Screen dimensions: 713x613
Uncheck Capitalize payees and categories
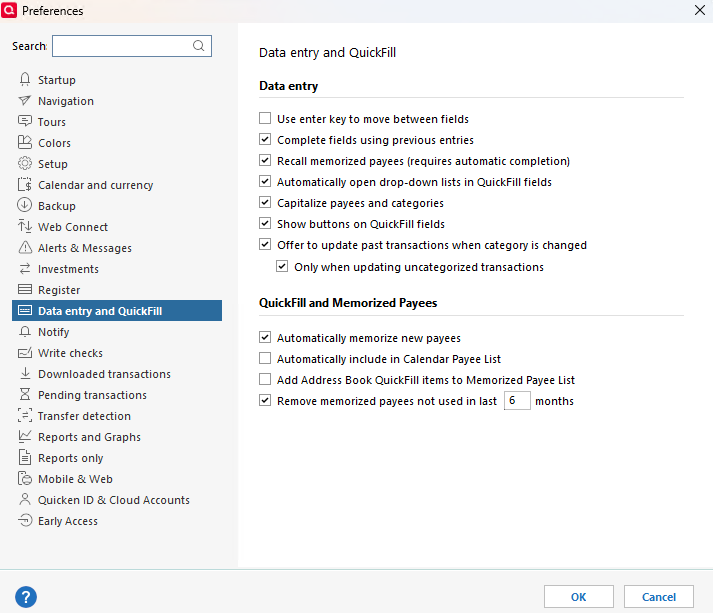(x=265, y=202)
